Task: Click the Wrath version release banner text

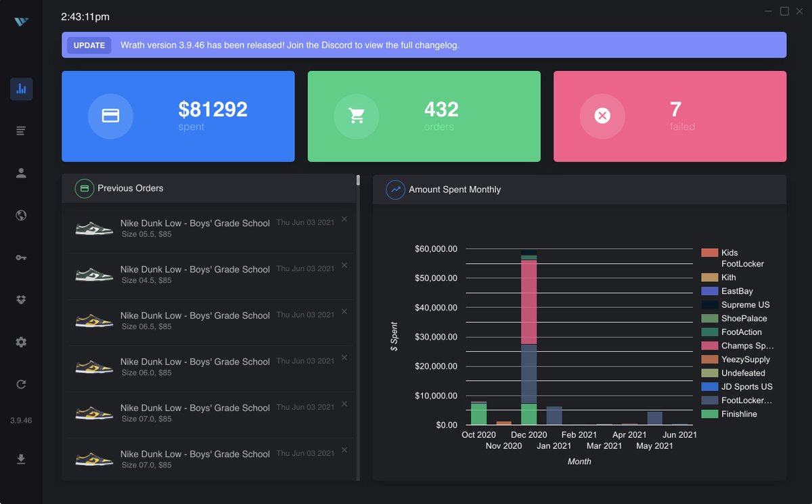Action: [x=290, y=45]
